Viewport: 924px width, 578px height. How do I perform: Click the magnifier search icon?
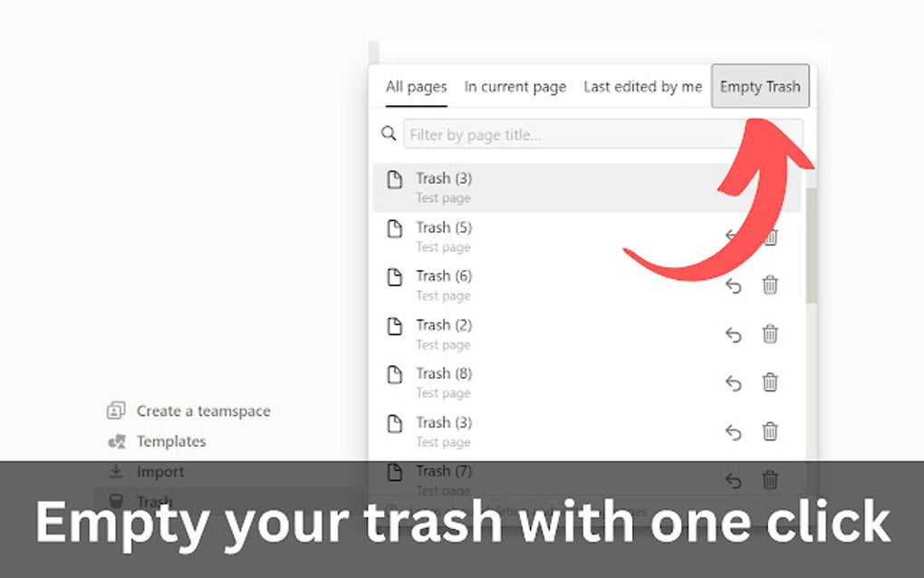389,133
